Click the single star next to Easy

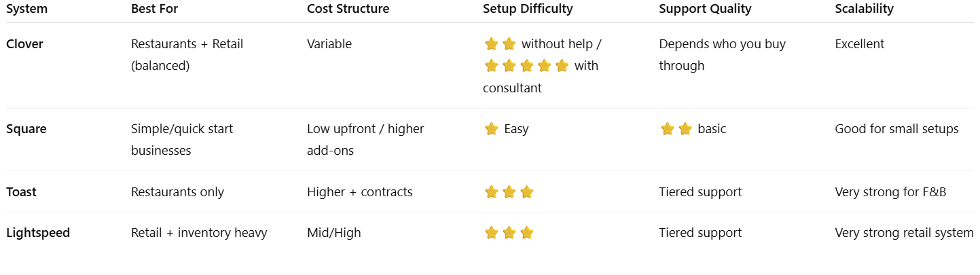click(492, 129)
